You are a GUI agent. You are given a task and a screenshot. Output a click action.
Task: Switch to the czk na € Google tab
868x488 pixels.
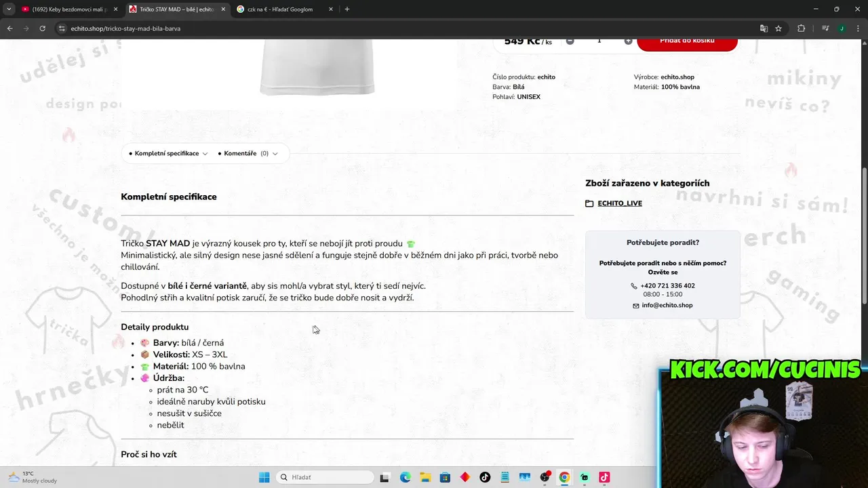[285, 9]
